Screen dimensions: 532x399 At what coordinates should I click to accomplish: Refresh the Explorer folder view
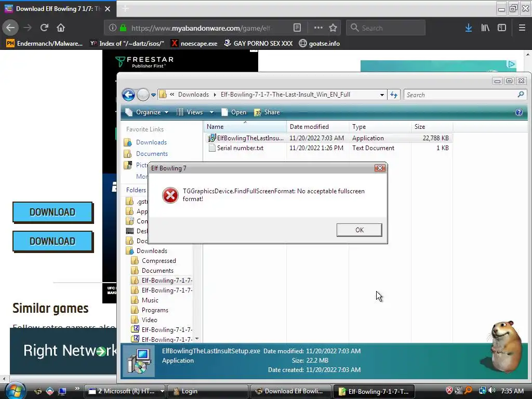pyautogui.click(x=394, y=95)
